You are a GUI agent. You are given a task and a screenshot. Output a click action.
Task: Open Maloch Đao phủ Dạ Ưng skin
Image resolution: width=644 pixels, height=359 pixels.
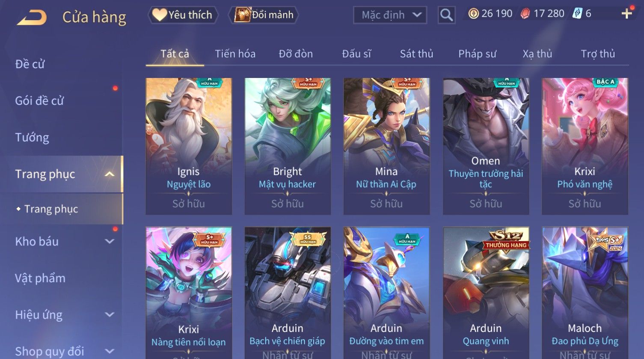click(585, 293)
